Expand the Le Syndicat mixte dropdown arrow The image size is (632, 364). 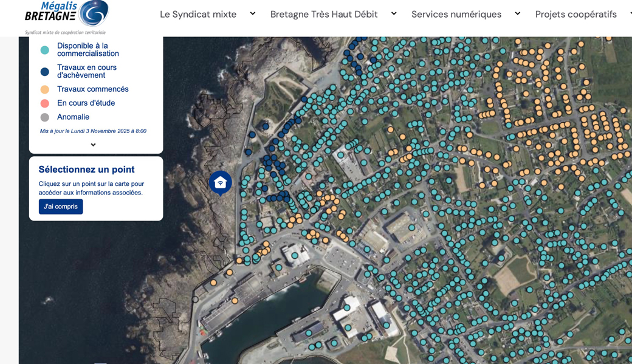(253, 13)
